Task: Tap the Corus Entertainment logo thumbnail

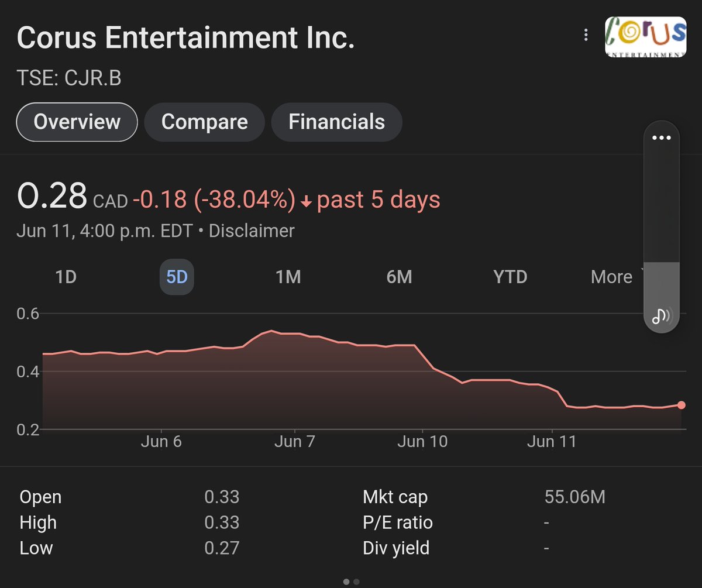Action: click(x=645, y=36)
